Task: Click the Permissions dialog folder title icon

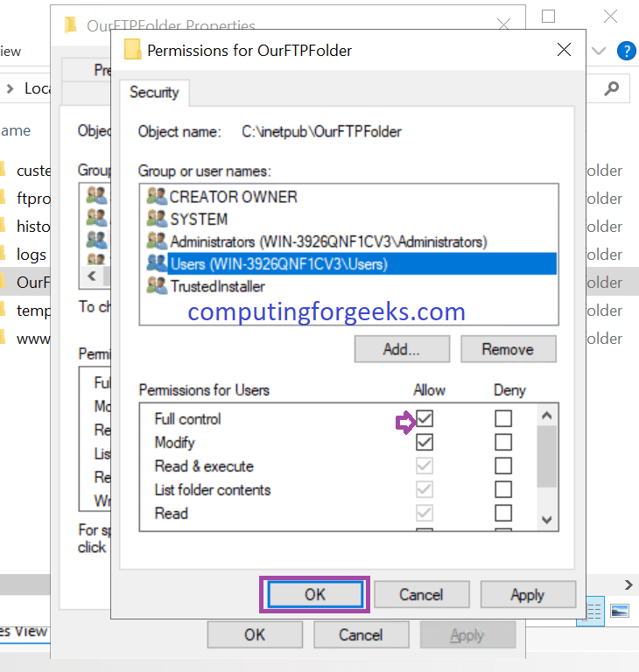Action: coord(132,50)
